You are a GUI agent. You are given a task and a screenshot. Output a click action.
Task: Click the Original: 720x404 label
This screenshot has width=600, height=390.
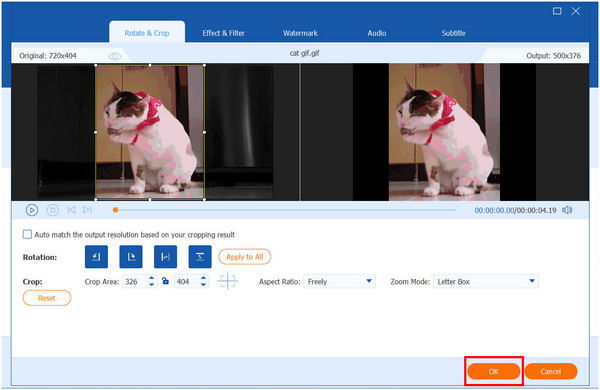coord(48,55)
